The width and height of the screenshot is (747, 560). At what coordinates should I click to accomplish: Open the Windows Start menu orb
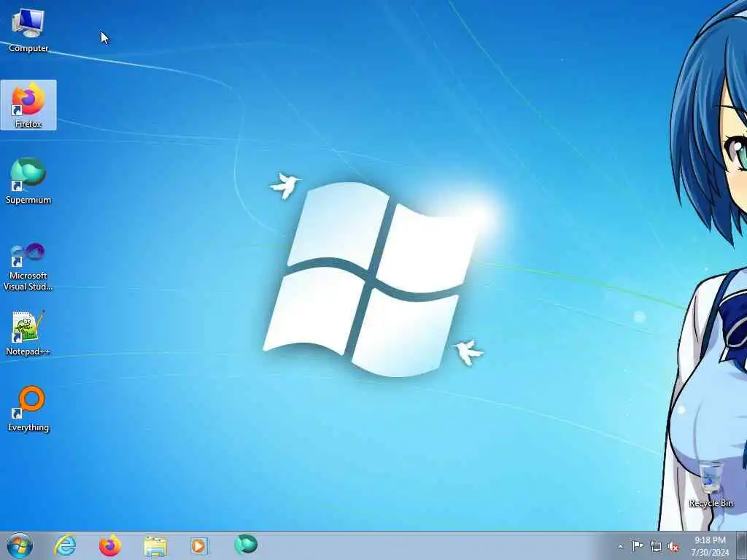20,545
